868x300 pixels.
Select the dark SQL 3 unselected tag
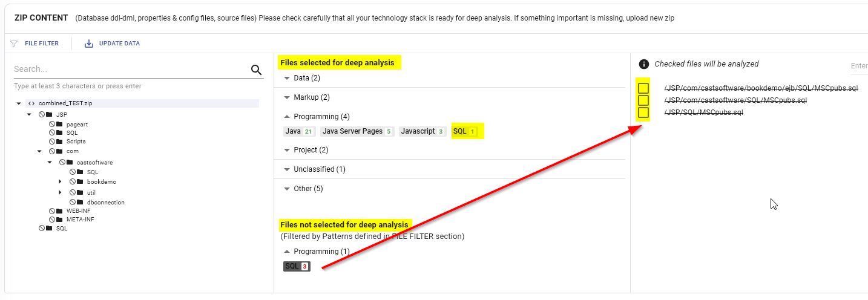[297, 266]
